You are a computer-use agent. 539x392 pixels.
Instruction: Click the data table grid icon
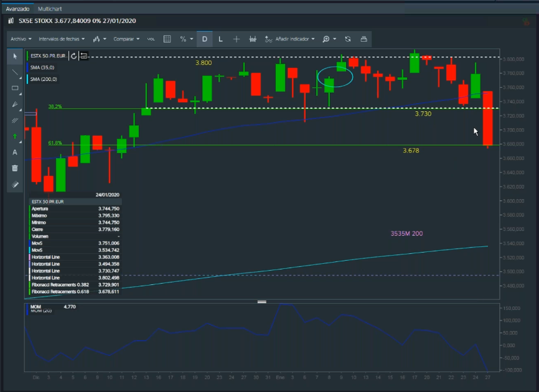pos(167,39)
